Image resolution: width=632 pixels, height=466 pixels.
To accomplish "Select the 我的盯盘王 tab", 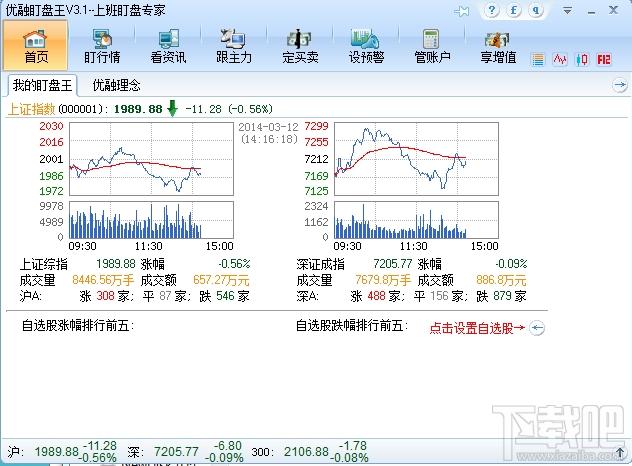I will (x=43, y=85).
